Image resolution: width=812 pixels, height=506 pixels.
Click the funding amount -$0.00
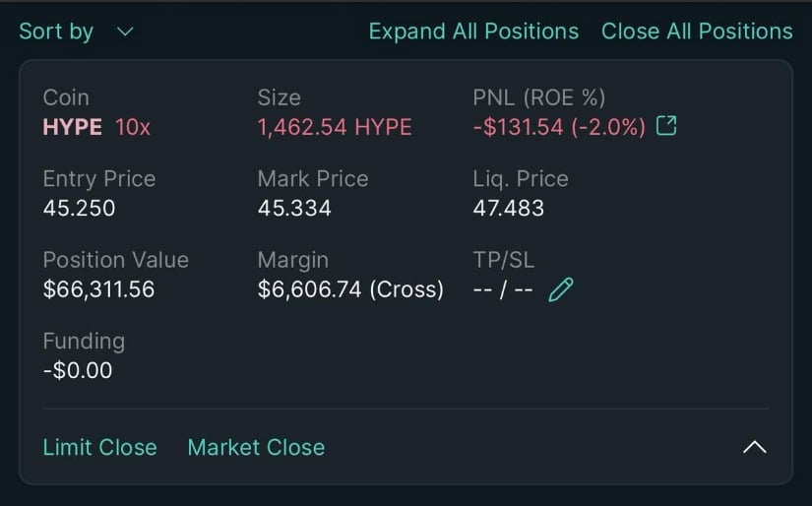click(x=78, y=371)
